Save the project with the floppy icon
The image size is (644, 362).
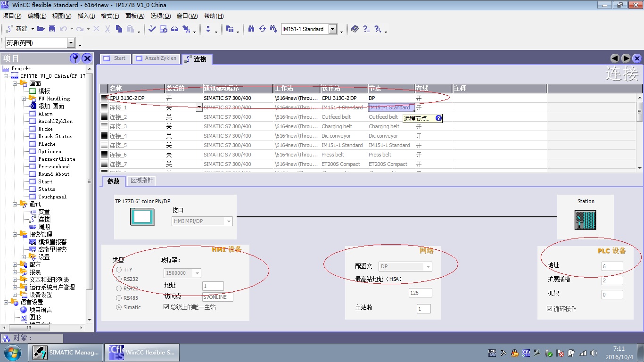52,29
